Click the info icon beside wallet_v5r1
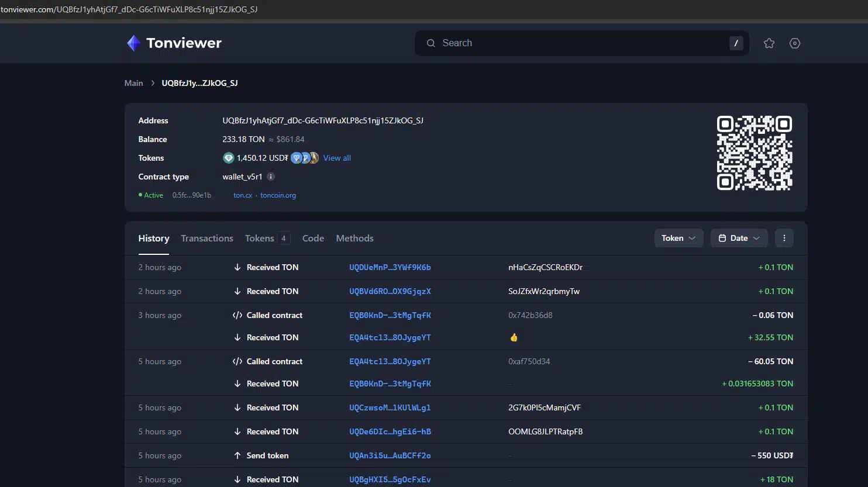 (271, 177)
